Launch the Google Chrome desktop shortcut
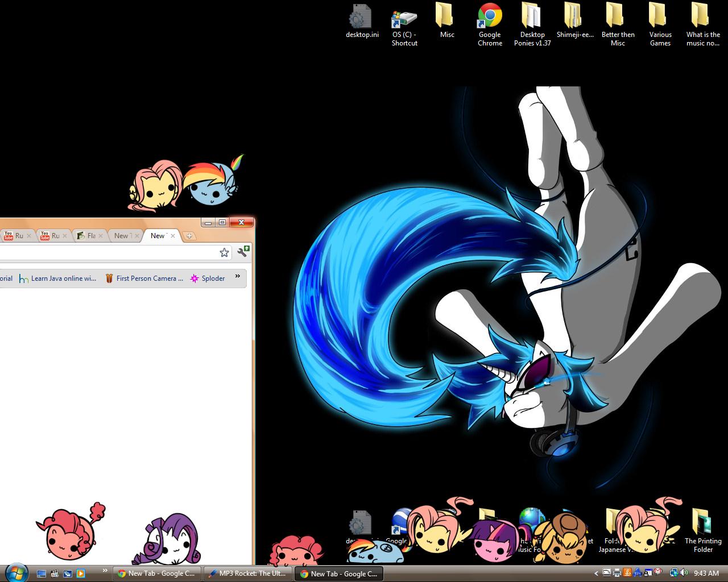The image size is (728, 582). pyautogui.click(x=490, y=26)
